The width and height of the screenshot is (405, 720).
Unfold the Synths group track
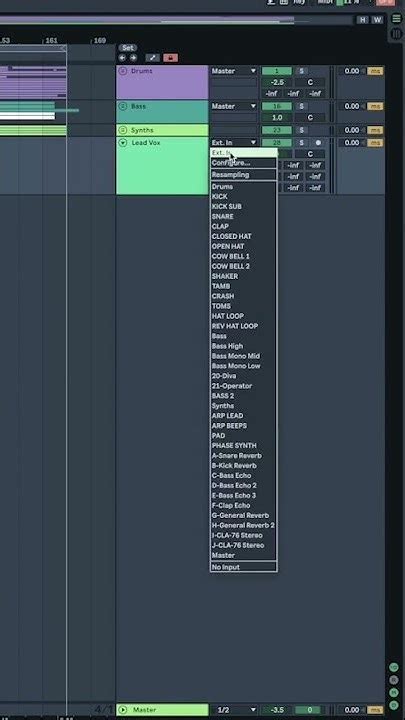(123, 130)
